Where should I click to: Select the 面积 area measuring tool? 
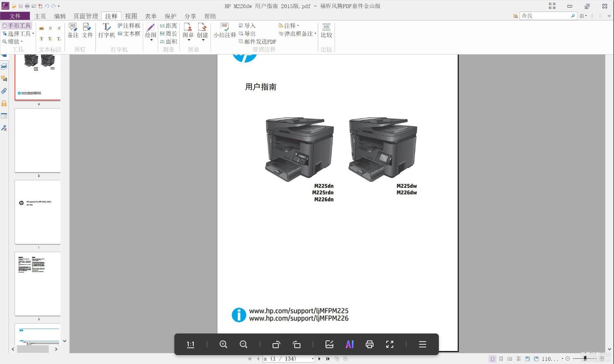169,41
